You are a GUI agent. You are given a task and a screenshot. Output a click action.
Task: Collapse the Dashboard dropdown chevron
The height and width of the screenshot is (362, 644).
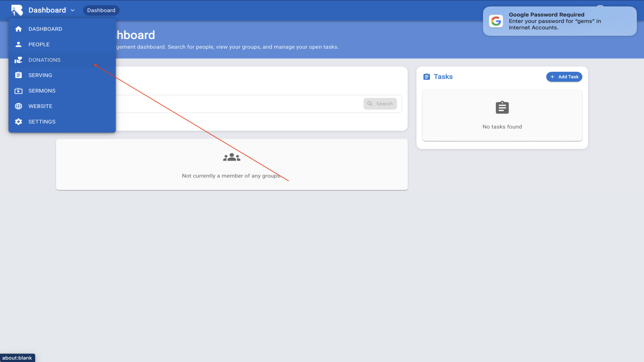click(x=72, y=10)
